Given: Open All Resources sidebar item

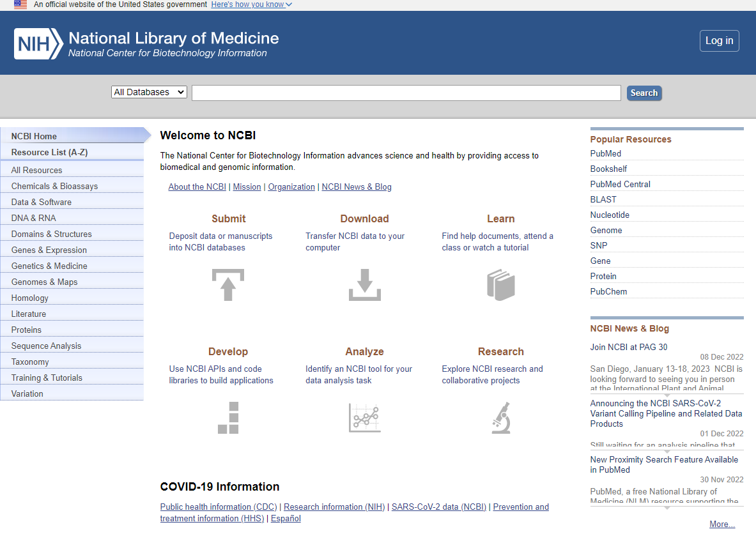Looking at the screenshot, I should 72,170.
